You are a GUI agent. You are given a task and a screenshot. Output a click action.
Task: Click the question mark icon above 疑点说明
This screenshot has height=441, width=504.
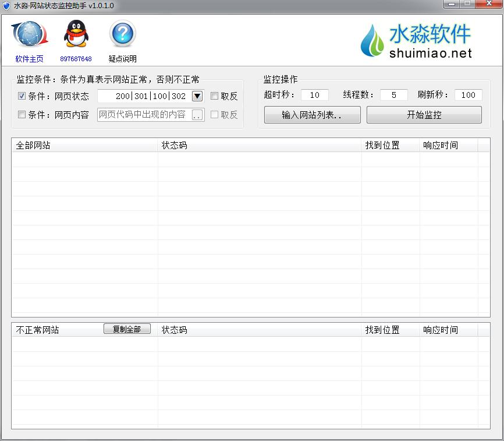(122, 35)
